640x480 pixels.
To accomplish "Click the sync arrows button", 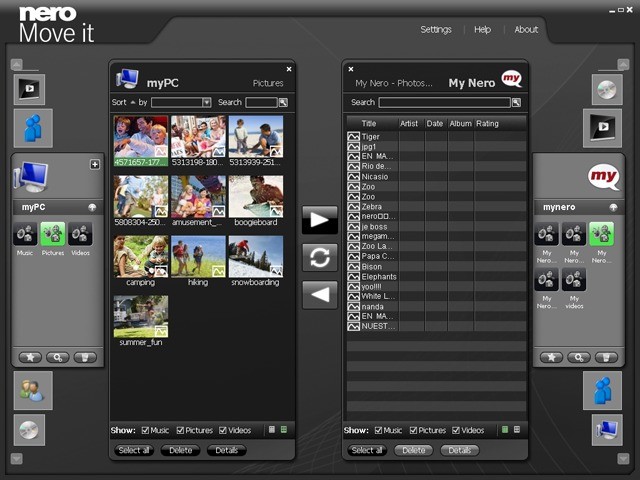I will coord(320,257).
